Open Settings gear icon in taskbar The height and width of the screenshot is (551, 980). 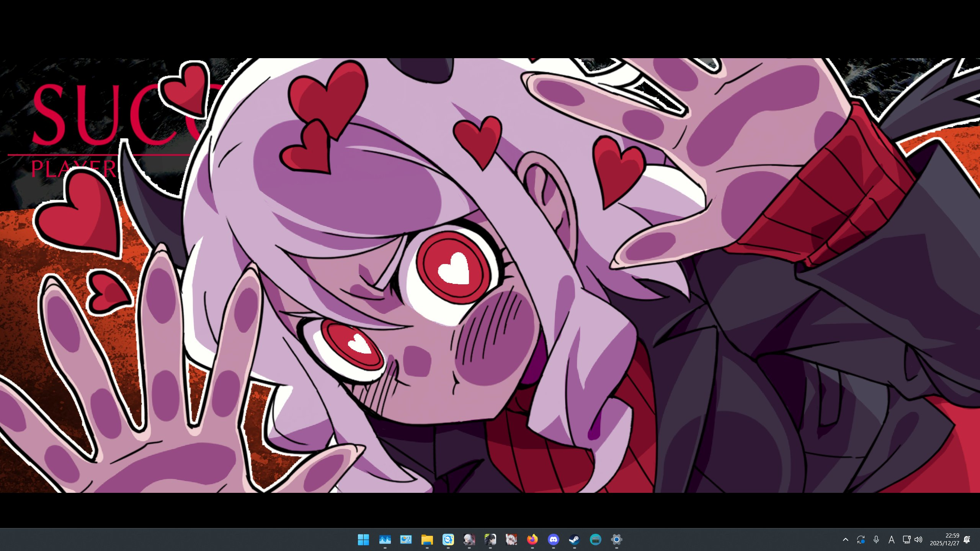616,540
